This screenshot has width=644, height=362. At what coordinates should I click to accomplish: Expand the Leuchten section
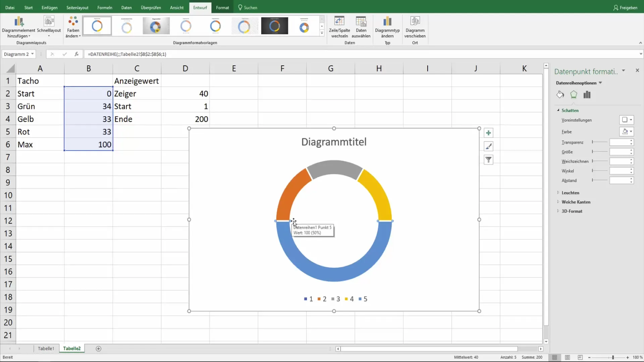tap(558, 193)
